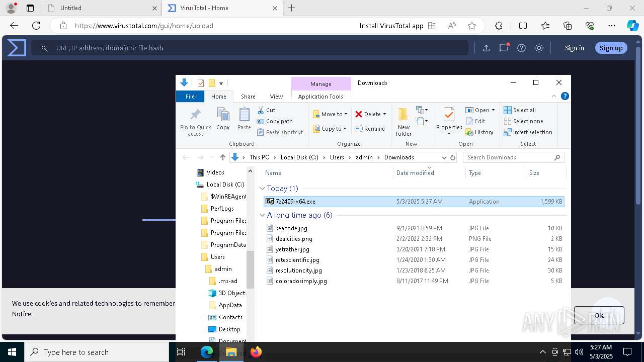Switch to the Share ribbon tab
Viewport: 644px width, 362px height.
tap(248, 97)
